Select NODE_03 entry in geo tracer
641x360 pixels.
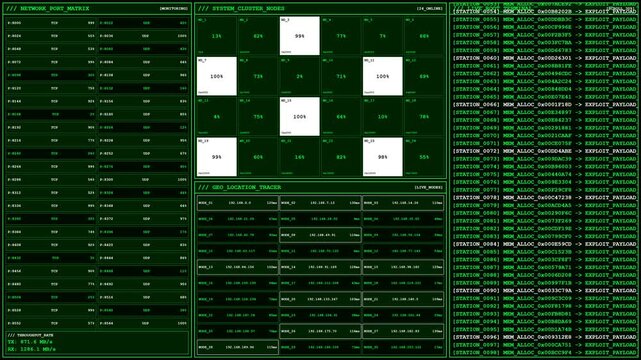click(403, 203)
